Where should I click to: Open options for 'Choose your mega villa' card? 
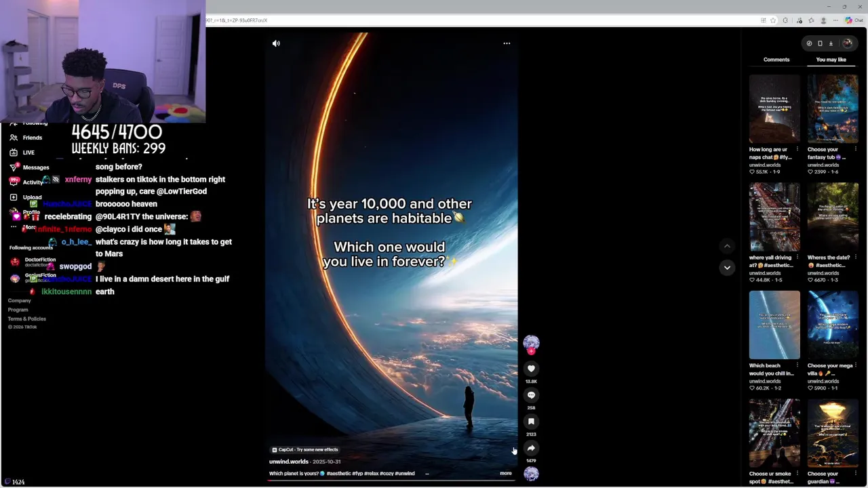click(855, 365)
